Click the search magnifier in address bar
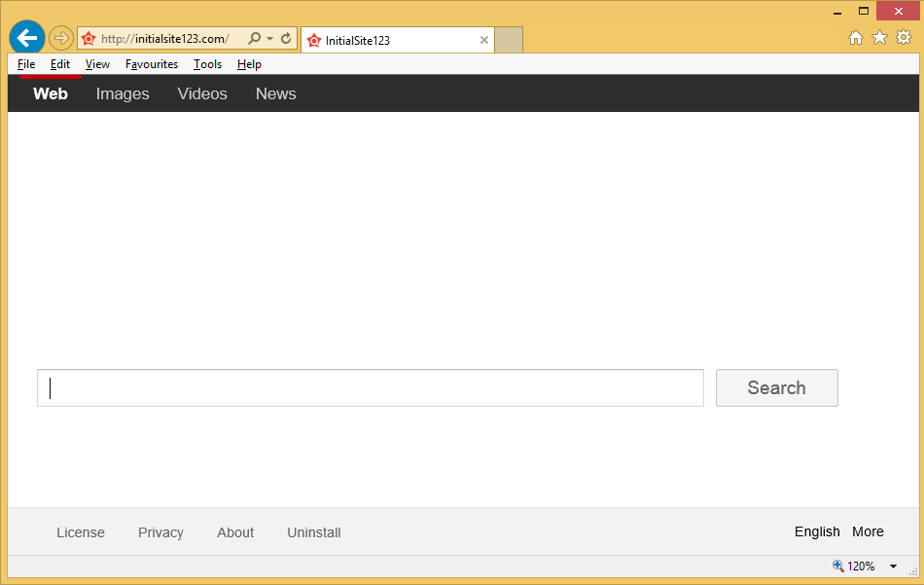 click(254, 39)
